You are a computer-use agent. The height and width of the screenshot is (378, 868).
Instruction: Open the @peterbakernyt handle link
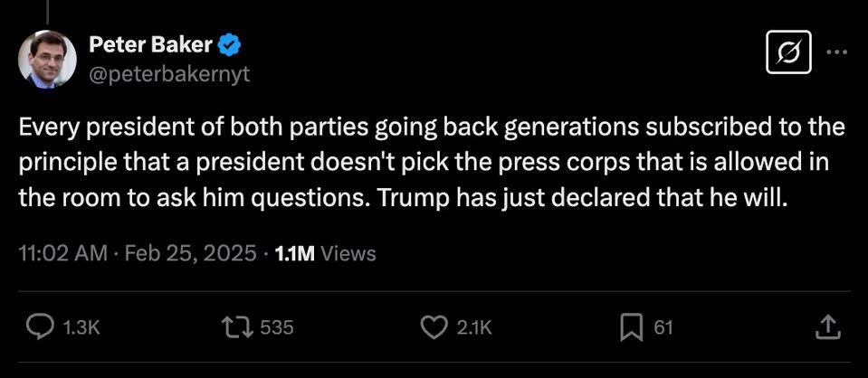[169, 74]
